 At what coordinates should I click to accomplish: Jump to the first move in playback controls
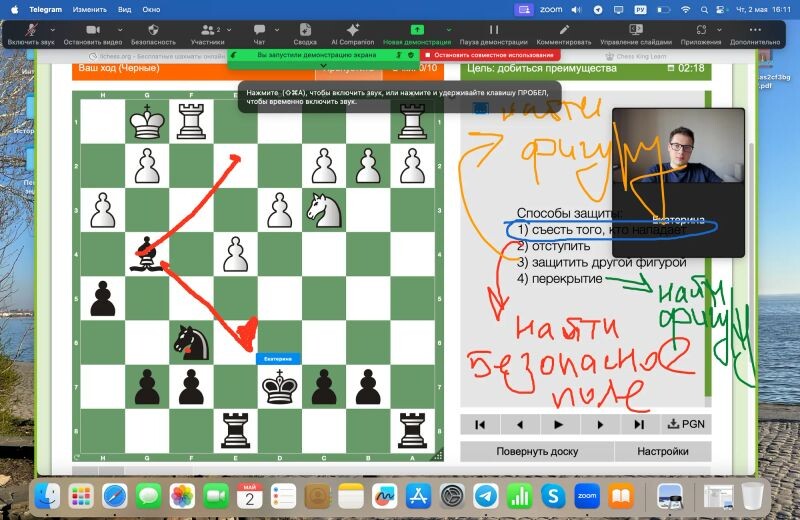tap(480, 424)
